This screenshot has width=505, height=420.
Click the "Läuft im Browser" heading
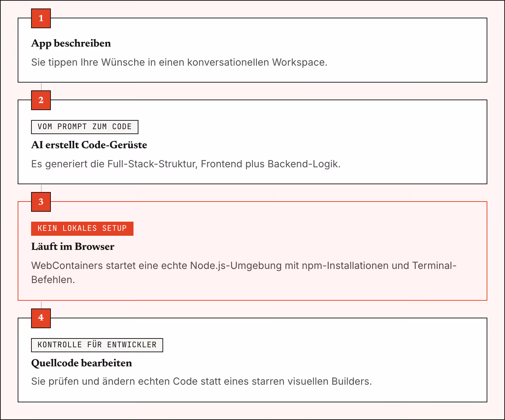pos(73,247)
